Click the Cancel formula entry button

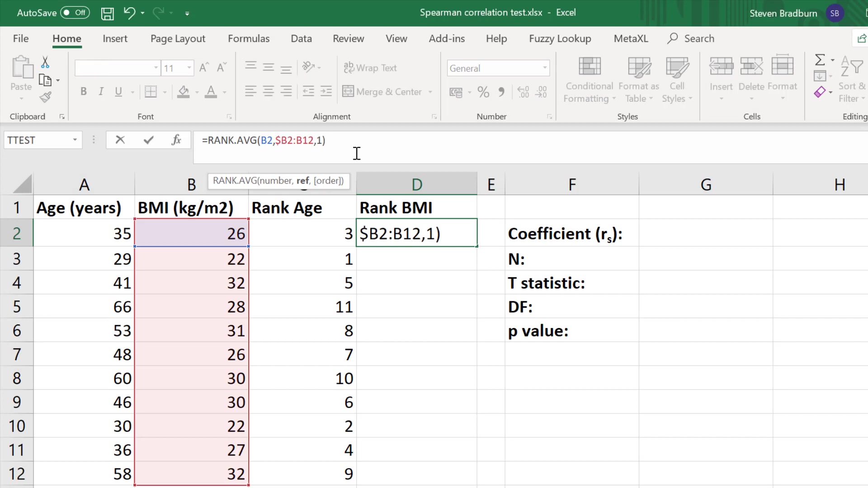point(119,140)
